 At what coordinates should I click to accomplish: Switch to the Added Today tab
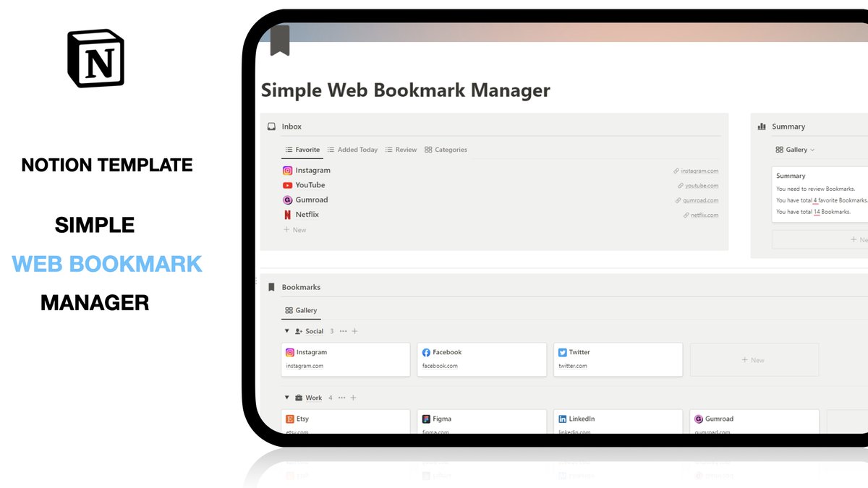pos(352,150)
